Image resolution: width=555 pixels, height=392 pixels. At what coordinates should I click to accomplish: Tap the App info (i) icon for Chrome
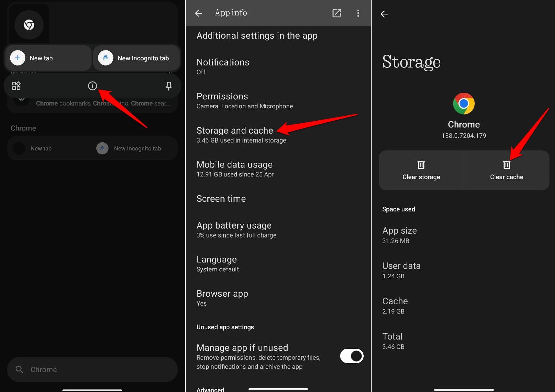click(x=92, y=86)
